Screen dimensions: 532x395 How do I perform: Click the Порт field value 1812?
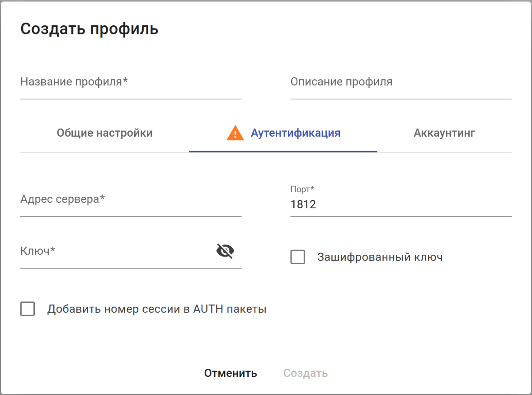pos(303,205)
